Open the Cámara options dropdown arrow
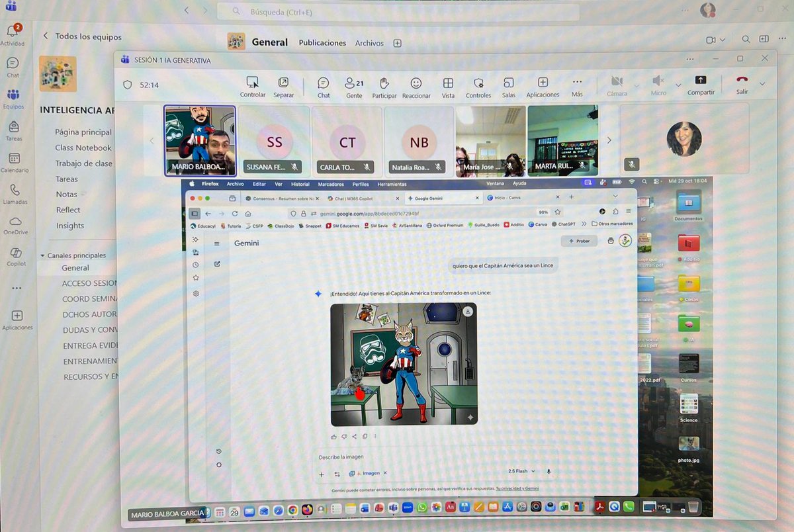This screenshot has height=532, width=794. (x=637, y=85)
